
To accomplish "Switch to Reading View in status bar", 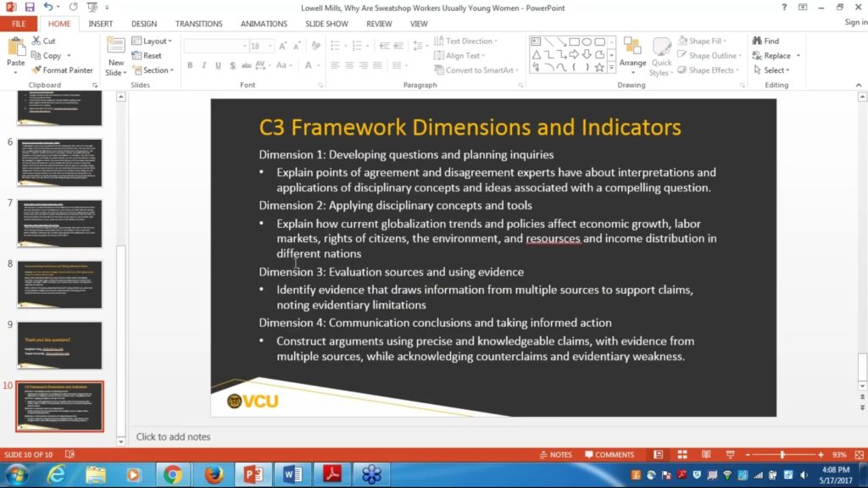I will coord(704,455).
